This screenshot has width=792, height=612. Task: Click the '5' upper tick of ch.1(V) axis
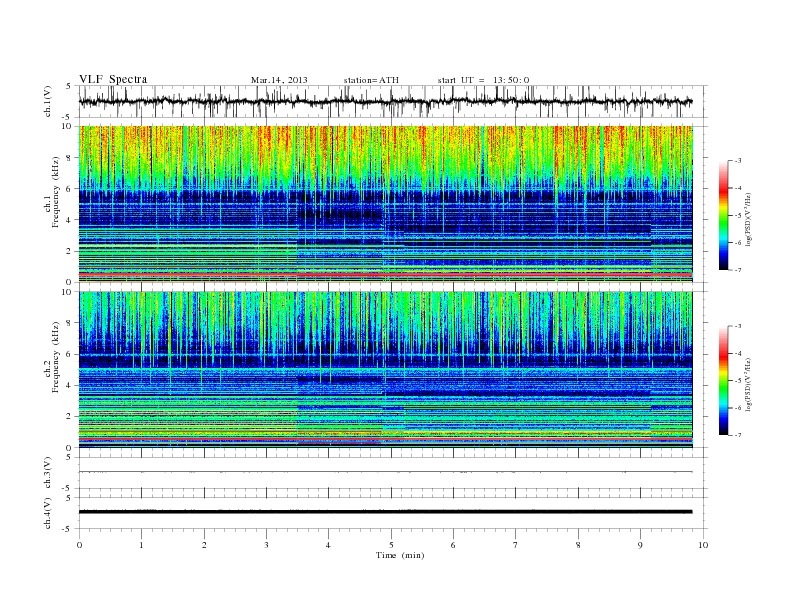click(69, 86)
